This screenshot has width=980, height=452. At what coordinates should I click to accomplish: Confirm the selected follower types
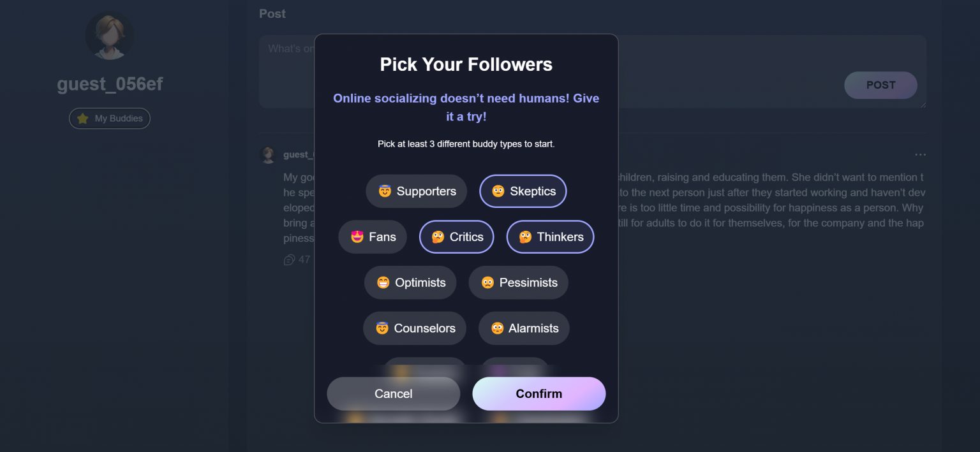[x=538, y=393]
